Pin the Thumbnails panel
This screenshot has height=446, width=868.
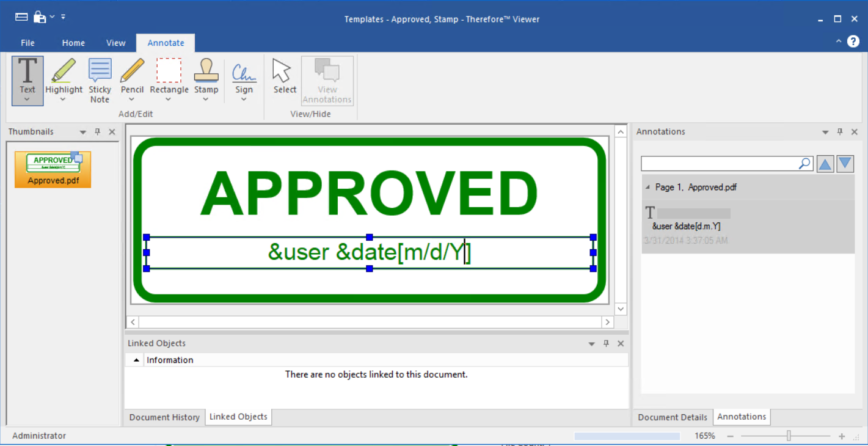pyautogui.click(x=97, y=131)
